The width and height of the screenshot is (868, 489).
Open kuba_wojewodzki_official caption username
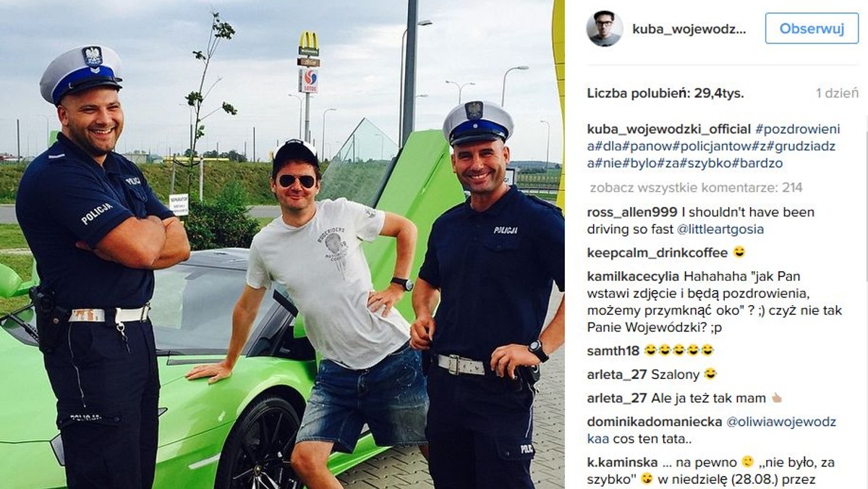[x=669, y=129]
